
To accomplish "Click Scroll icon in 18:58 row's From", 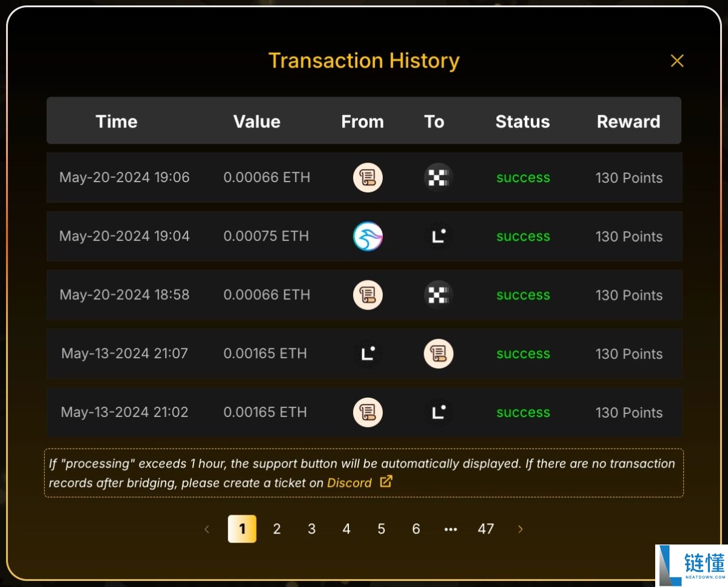I will [x=368, y=295].
